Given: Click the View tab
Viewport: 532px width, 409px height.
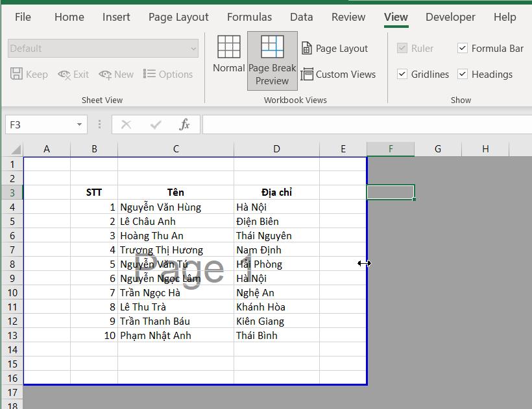Looking at the screenshot, I should (x=396, y=17).
